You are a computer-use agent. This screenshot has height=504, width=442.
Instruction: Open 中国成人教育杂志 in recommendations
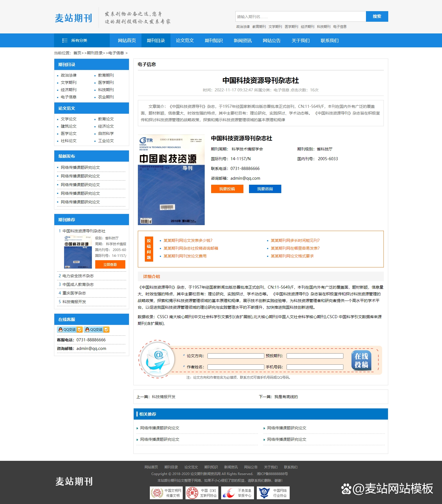(78, 284)
